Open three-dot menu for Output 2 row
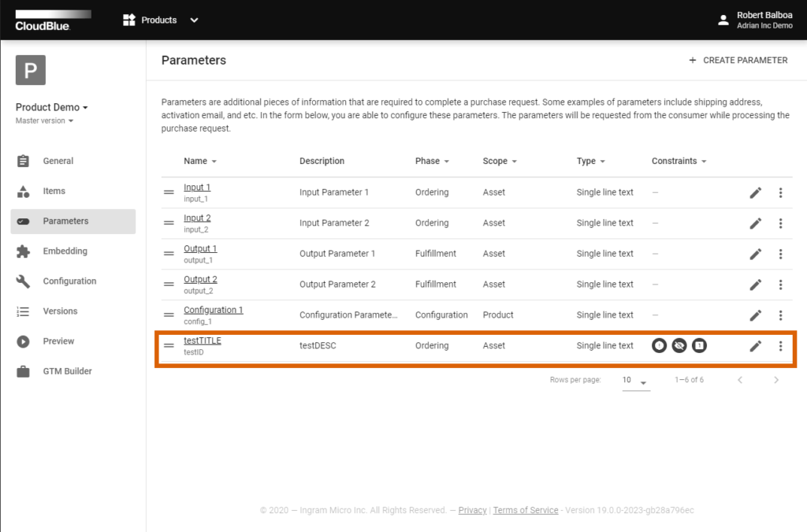Image resolution: width=807 pixels, height=532 pixels. click(780, 285)
